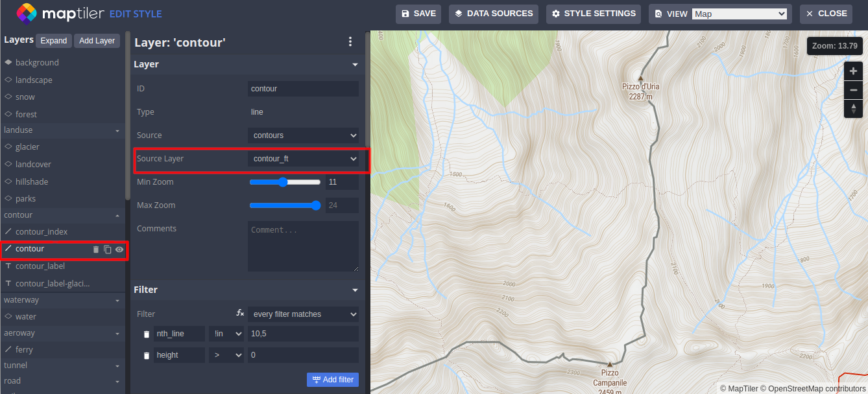Open the layer options three-dot menu
The image size is (868, 394).
tap(350, 41)
